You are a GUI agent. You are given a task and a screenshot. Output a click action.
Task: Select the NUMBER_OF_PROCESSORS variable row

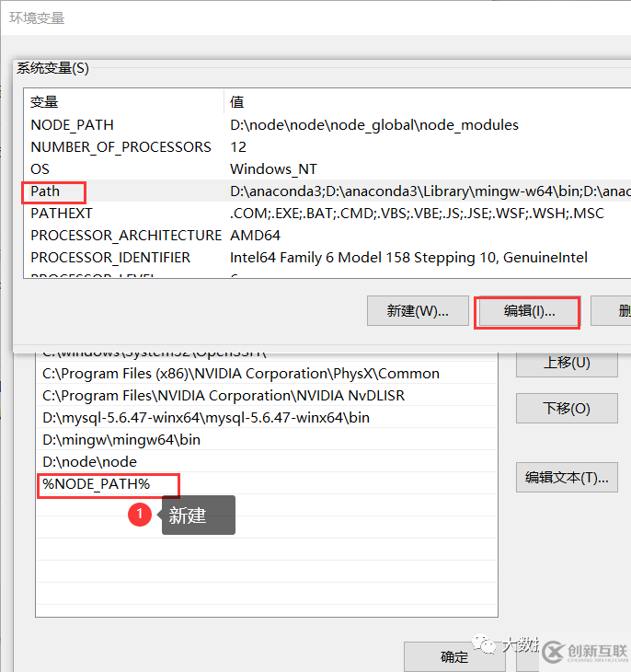click(327, 147)
